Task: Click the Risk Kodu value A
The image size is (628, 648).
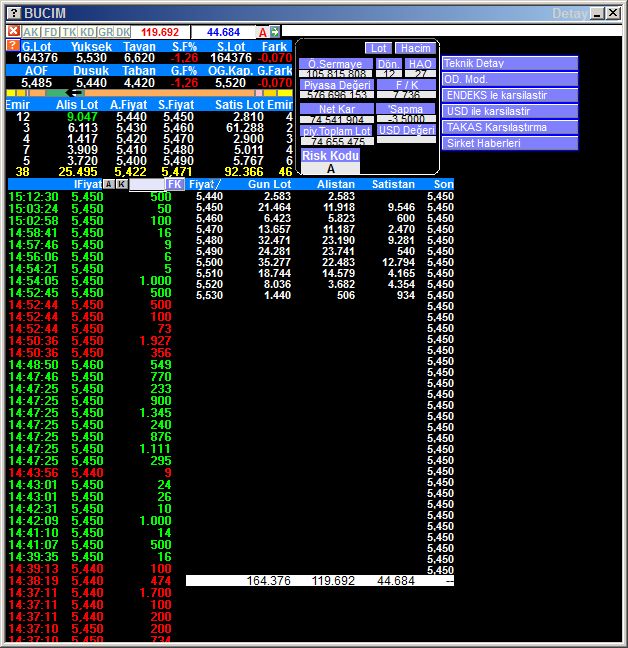Action: point(331,169)
